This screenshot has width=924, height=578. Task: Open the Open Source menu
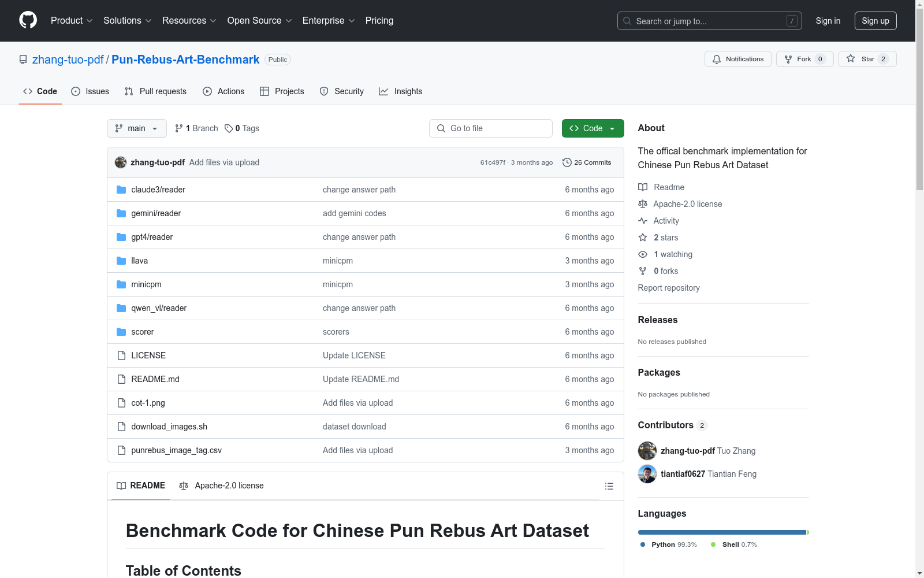[x=259, y=20]
